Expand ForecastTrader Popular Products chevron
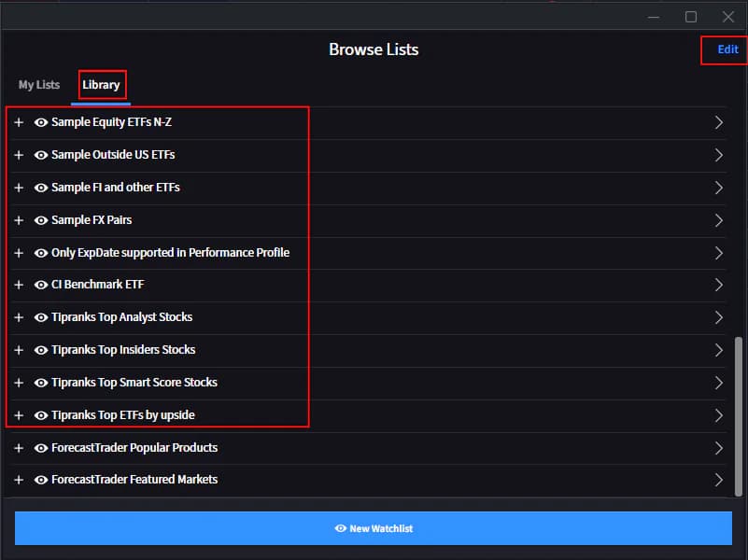 [x=719, y=448]
